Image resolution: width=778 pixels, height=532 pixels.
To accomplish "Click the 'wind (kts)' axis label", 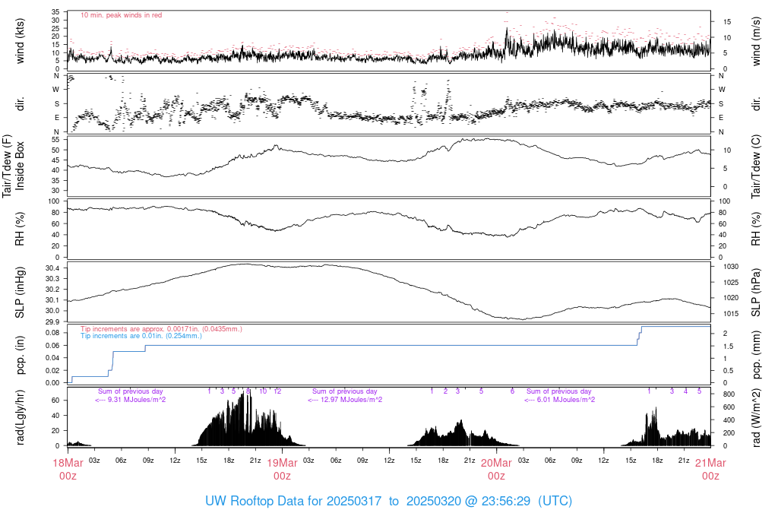I will click(x=20, y=41).
